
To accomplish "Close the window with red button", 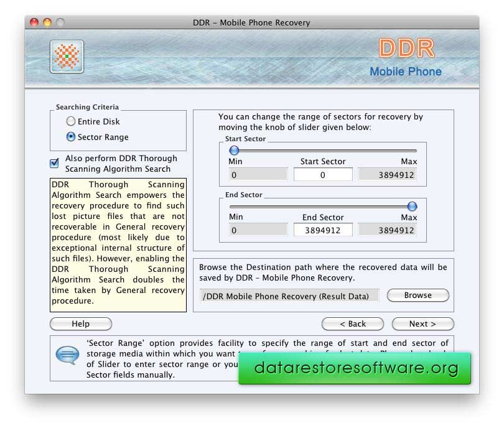I will coord(34,22).
